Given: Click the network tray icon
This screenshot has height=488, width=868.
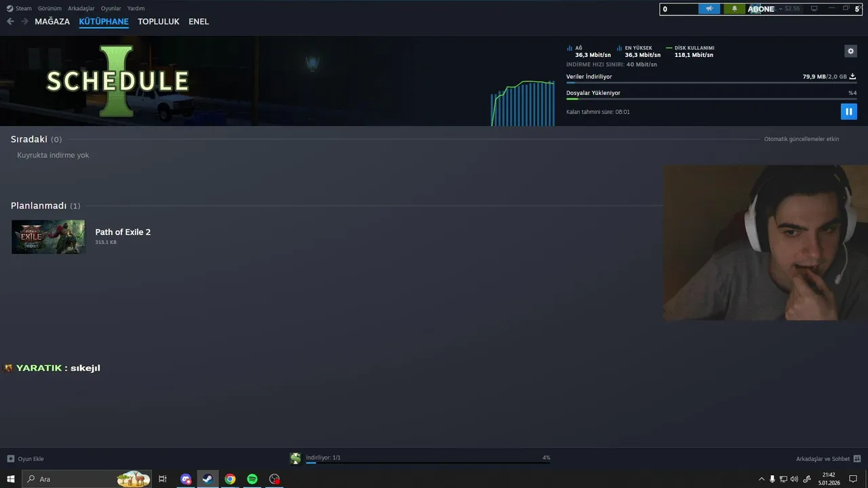Looking at the screenshot, I should pos(783,479).
